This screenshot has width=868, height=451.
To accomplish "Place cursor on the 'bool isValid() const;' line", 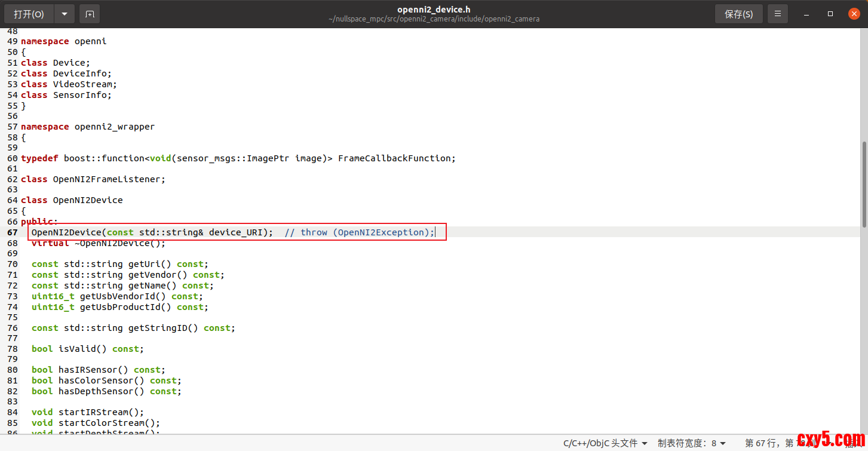I will 88,349.
